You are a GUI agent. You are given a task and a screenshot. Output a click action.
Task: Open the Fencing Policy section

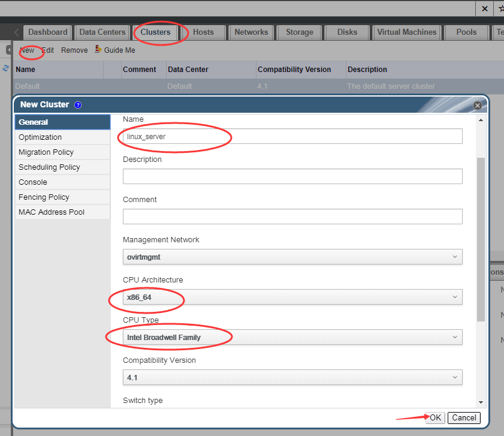tap(63, 197)
